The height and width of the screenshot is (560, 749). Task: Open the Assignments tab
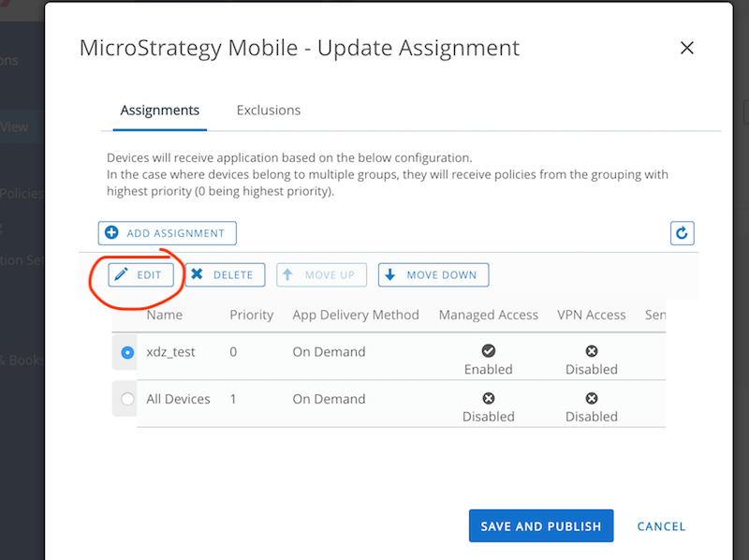pos(159,111)
